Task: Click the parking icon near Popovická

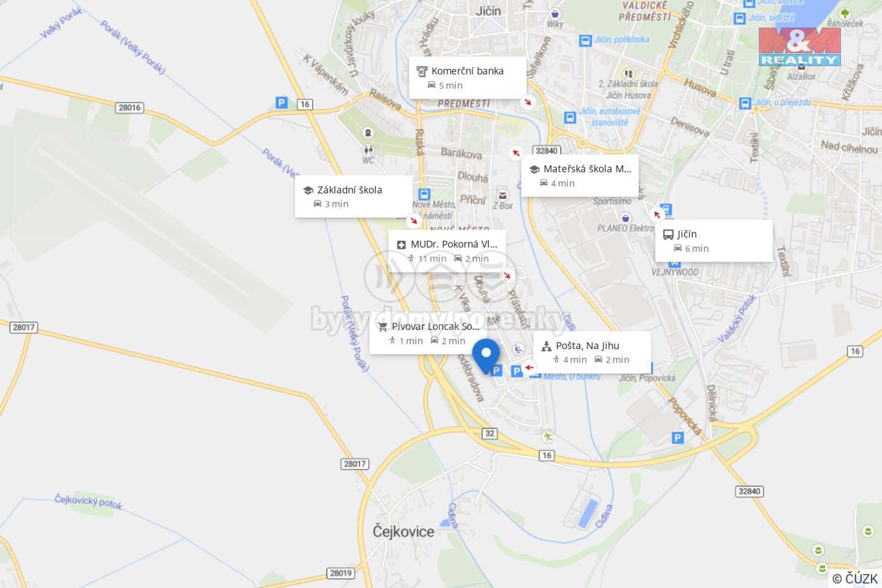Action: tap(677, 437)
